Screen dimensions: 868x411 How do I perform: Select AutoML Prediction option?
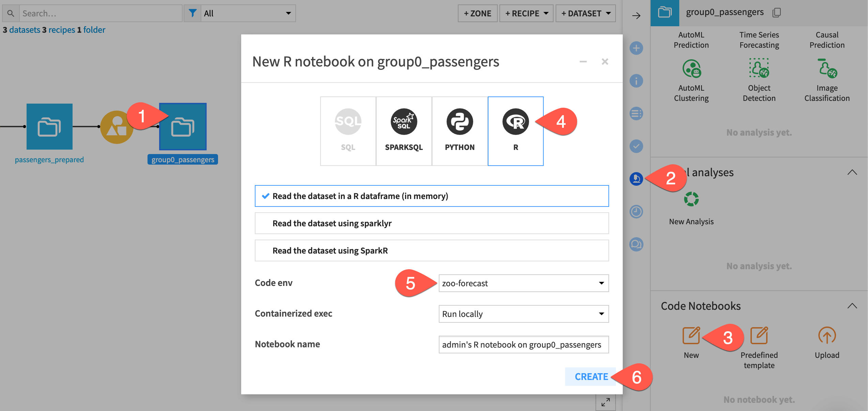691,40
